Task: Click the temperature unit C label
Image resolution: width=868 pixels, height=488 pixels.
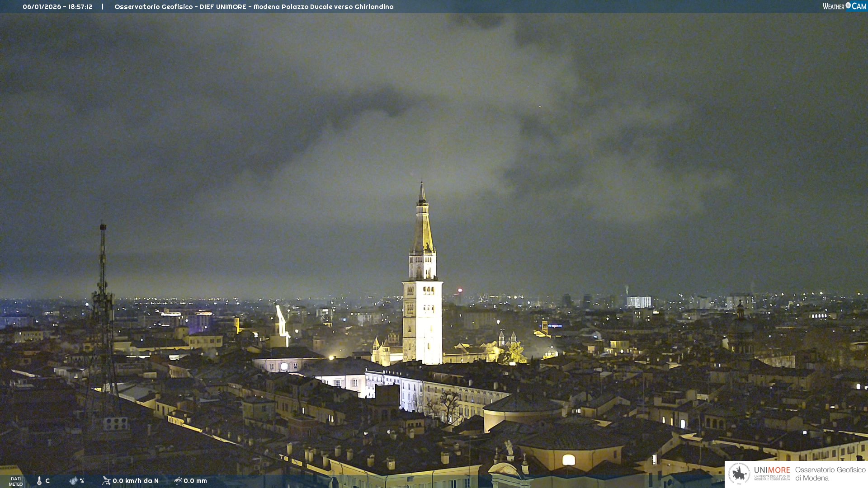Action: click(47, 481)
